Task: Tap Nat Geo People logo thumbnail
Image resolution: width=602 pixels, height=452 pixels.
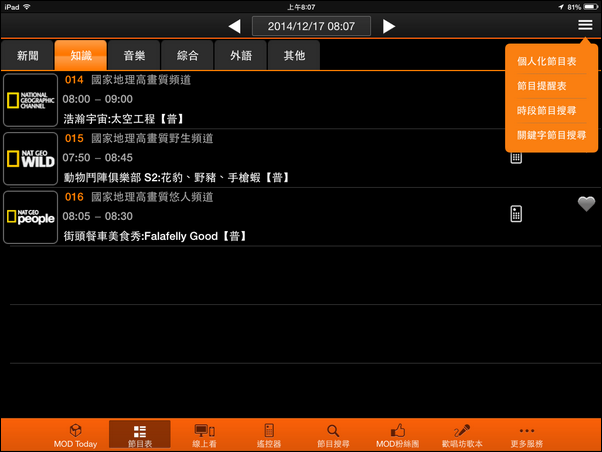Action: [30, 217]
